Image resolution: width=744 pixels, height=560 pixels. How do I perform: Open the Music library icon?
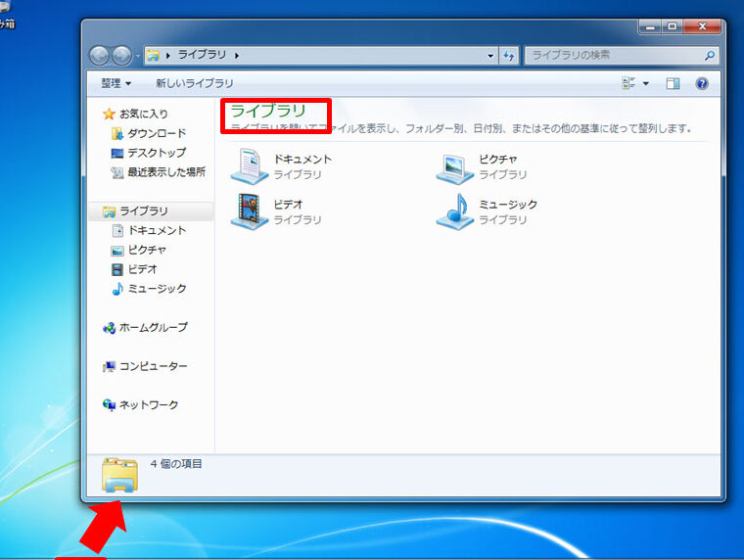[x=454, y=211]
